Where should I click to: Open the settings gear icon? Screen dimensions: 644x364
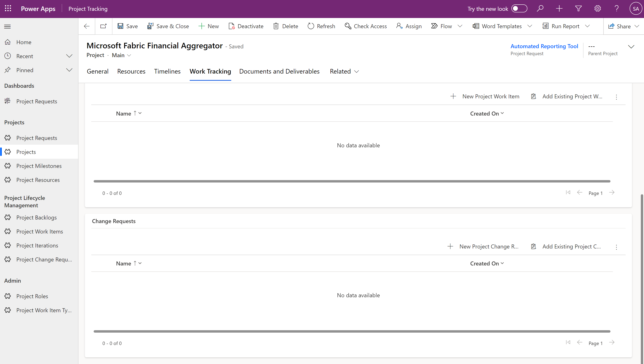click(x=597, y=9)
